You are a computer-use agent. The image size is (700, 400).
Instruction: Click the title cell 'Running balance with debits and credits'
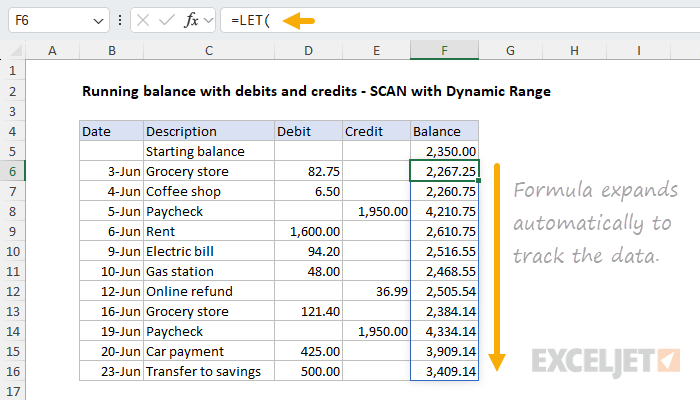tap(316, 91)
